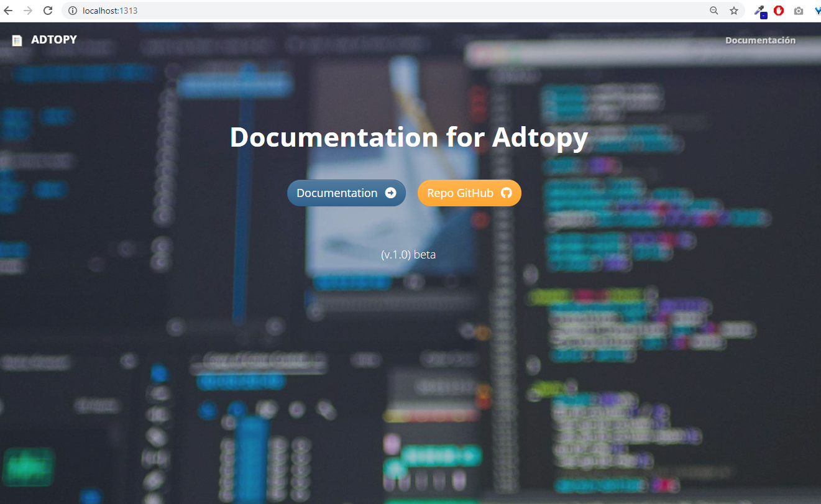
Task: Open the camera screenshot extension
Action: [x=799, y=11]
